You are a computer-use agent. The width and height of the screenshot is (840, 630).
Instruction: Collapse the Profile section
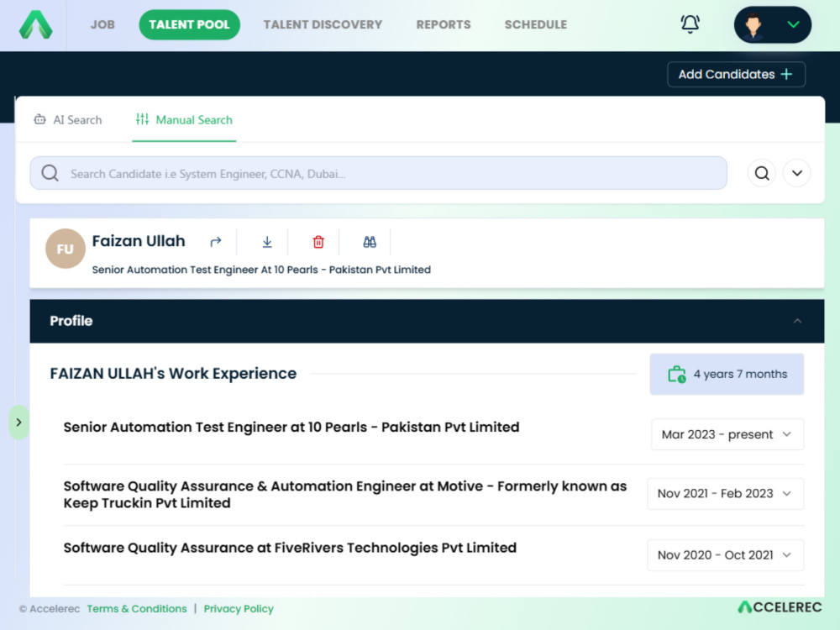click(797, 321)
